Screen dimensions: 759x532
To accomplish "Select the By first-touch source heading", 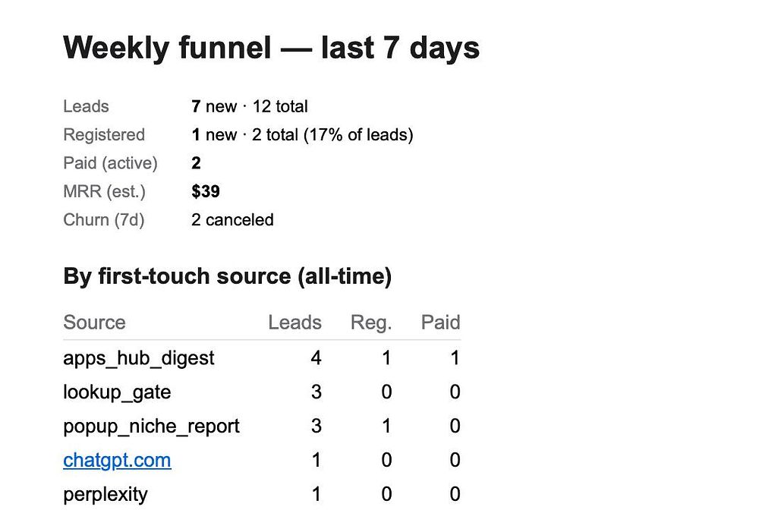I will (227, 276).
